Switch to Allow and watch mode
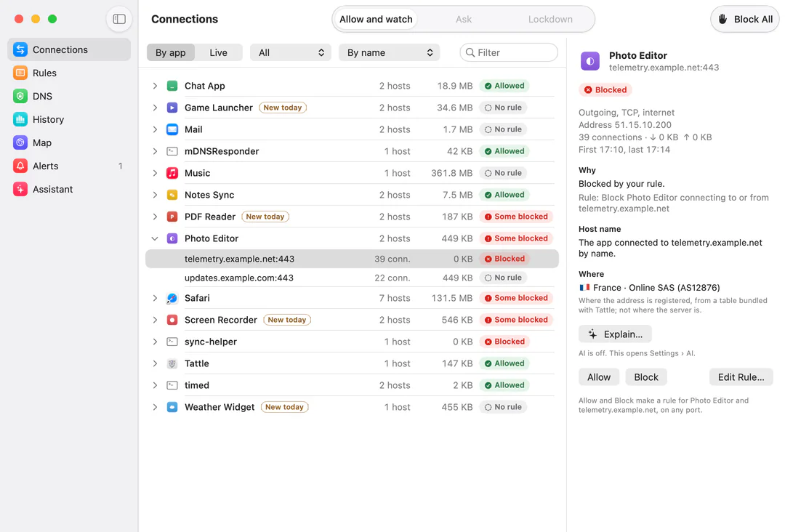785x532 pixels. click(x=376, y=19)
